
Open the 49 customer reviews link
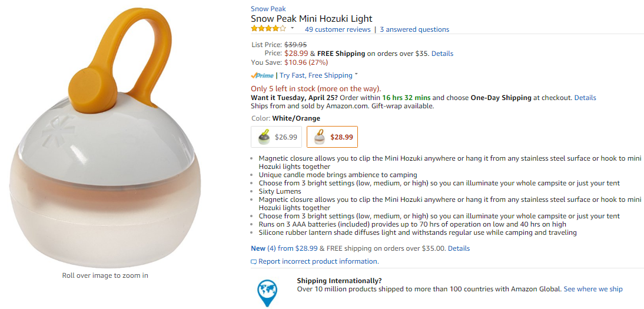(337, 29)
